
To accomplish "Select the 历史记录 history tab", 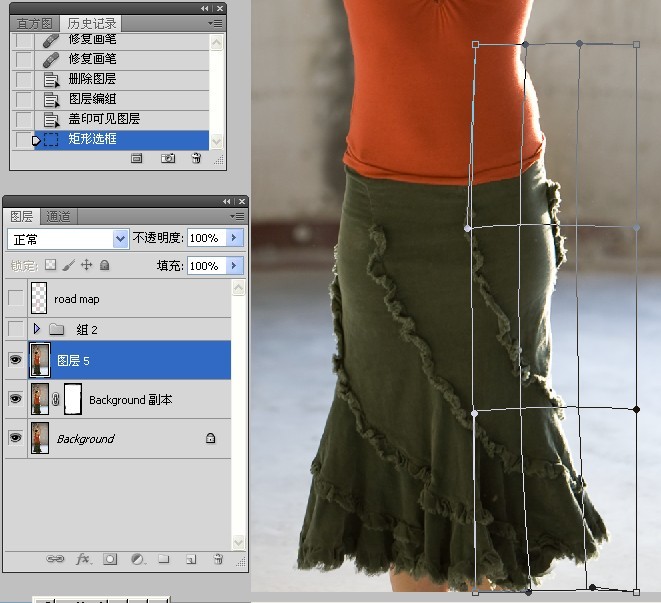I will tap(91, 24).
